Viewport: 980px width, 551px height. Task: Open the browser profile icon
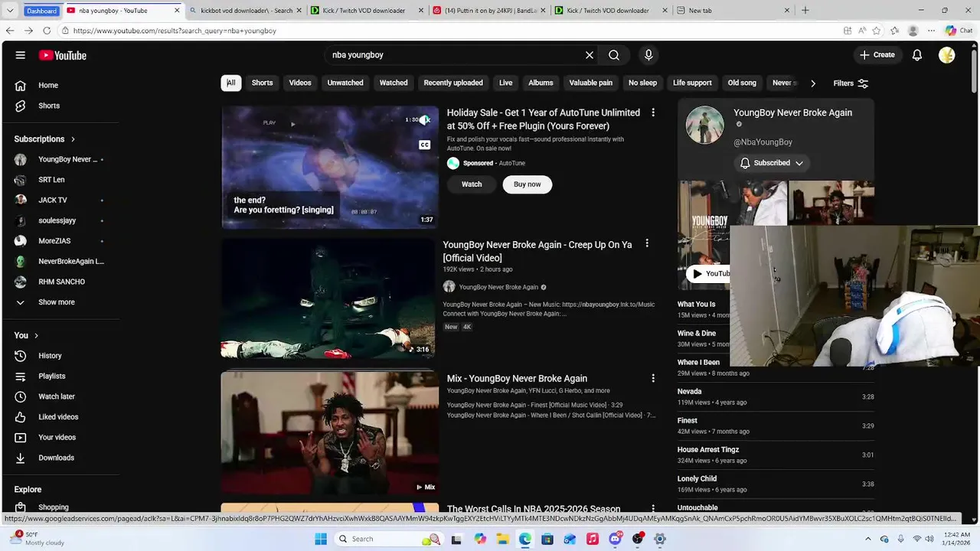pos(913,31)
